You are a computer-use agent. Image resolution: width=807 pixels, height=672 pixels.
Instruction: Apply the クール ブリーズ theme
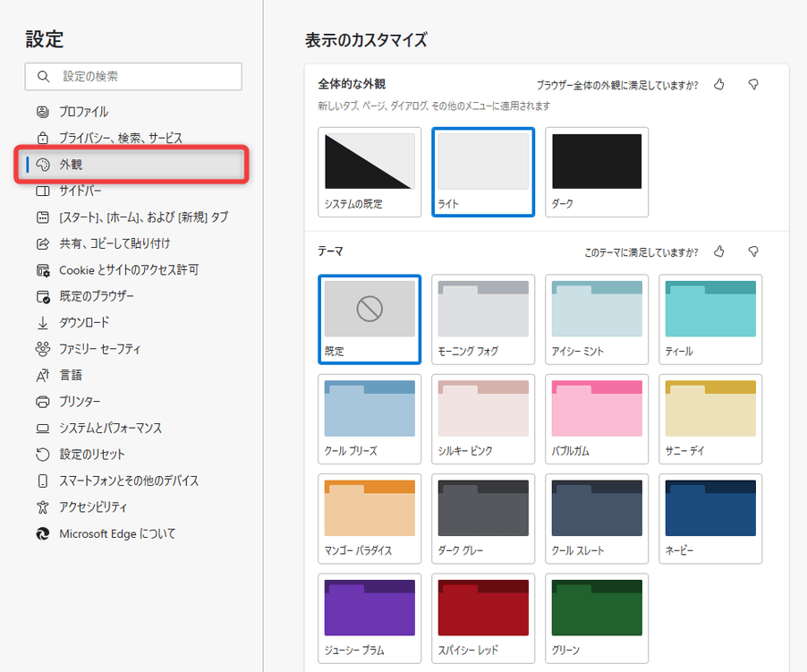pos(370,419)
